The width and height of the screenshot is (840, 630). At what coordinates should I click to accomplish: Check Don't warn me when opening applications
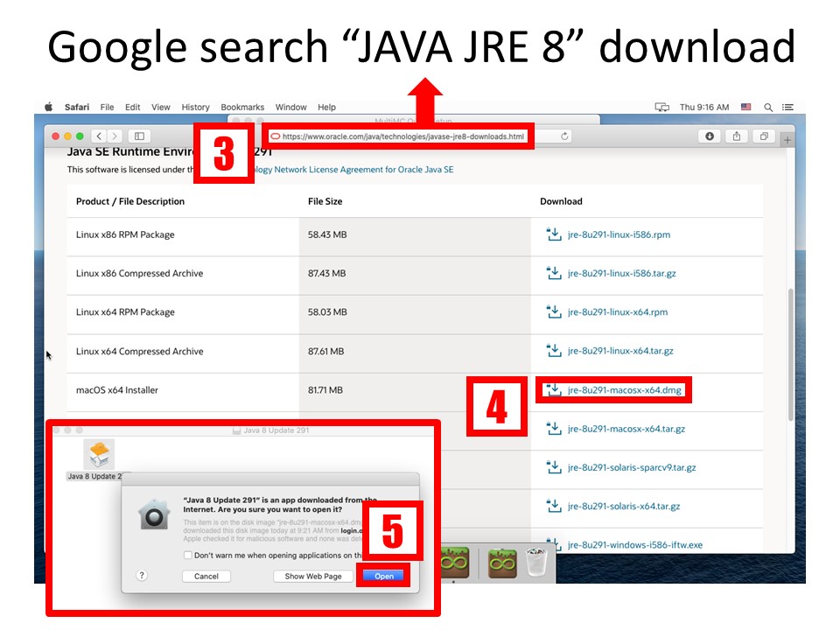tap(187, 555)
